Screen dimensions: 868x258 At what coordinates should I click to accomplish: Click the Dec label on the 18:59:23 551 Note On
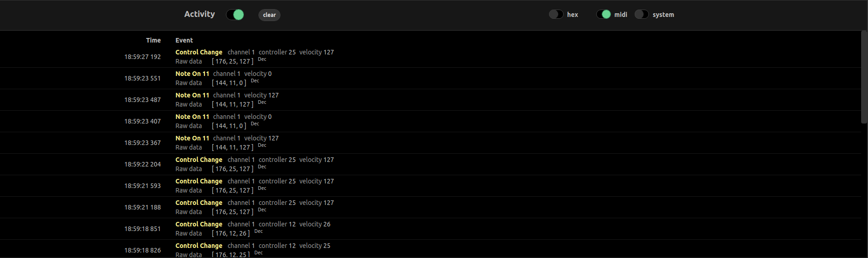tap(255, 81)
